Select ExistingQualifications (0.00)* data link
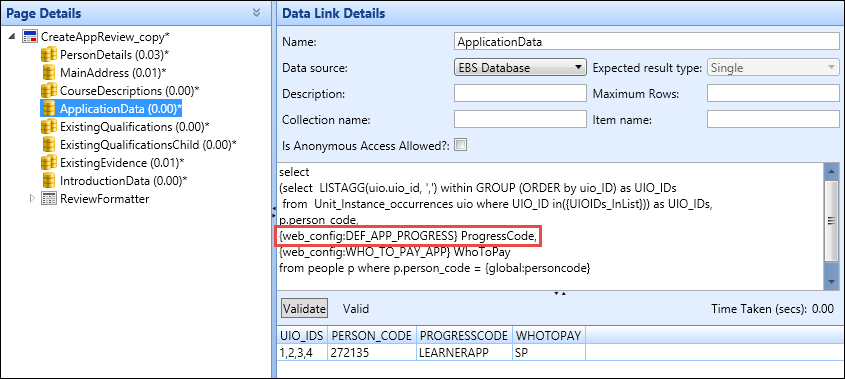Image resolution: width=845 pixels, height=379 pixels. (135, 126)
